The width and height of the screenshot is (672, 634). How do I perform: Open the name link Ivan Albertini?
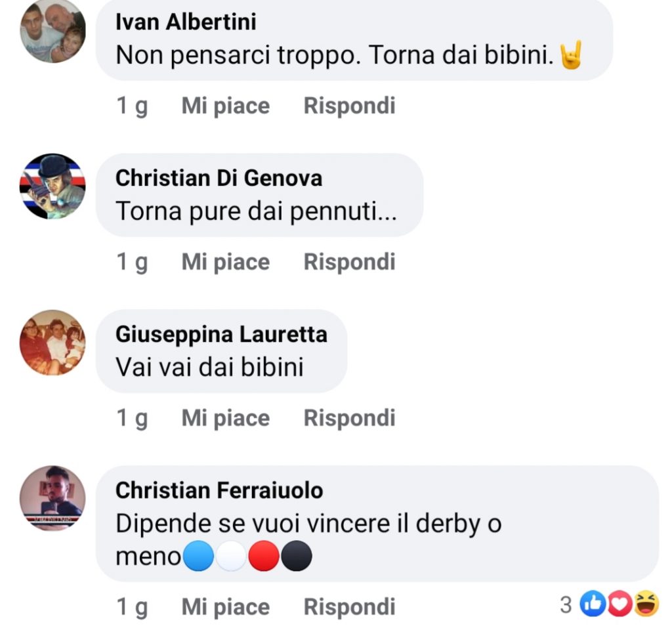[x=186, y=22]
